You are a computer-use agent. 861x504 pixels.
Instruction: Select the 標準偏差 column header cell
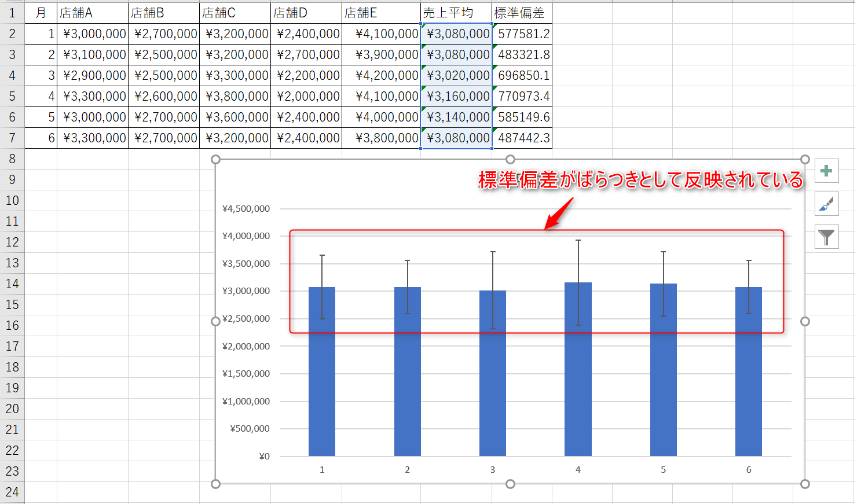pyautogui.click(x=522, y=12)
